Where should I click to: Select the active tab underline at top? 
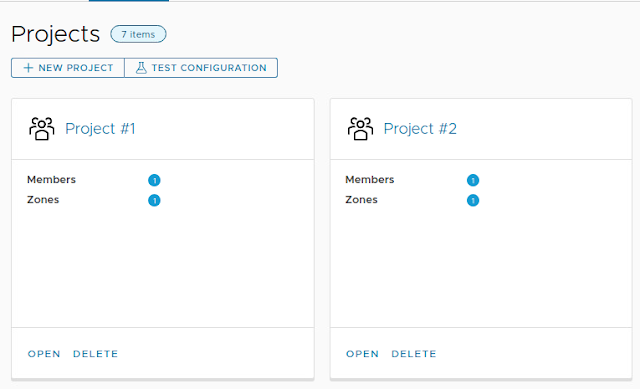coord(129,1)
